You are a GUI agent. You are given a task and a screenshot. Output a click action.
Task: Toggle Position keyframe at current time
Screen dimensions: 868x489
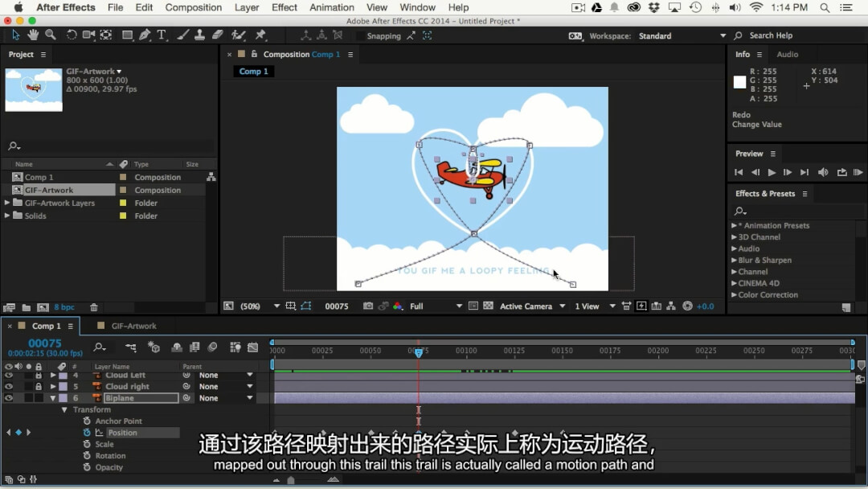[x=18, y=433]
